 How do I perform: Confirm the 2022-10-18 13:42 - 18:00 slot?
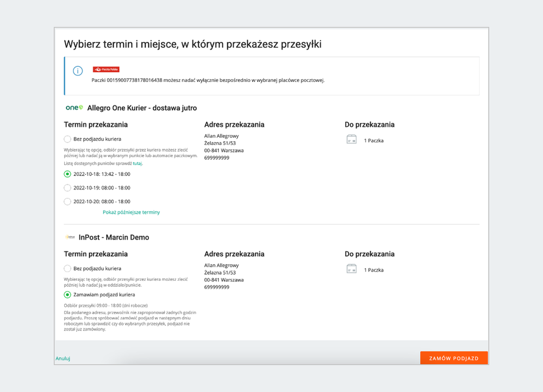coord(67,174)
